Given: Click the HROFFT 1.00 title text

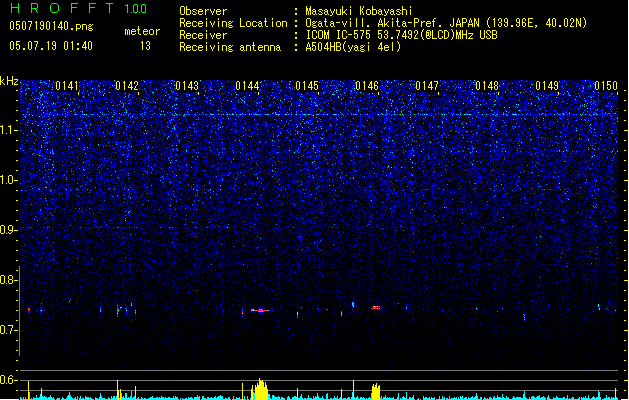Looking at the screenshot, I should tap(79, 8).
